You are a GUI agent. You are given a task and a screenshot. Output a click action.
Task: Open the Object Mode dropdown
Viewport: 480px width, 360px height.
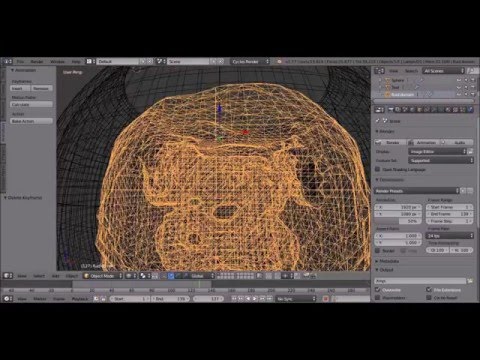103,276
